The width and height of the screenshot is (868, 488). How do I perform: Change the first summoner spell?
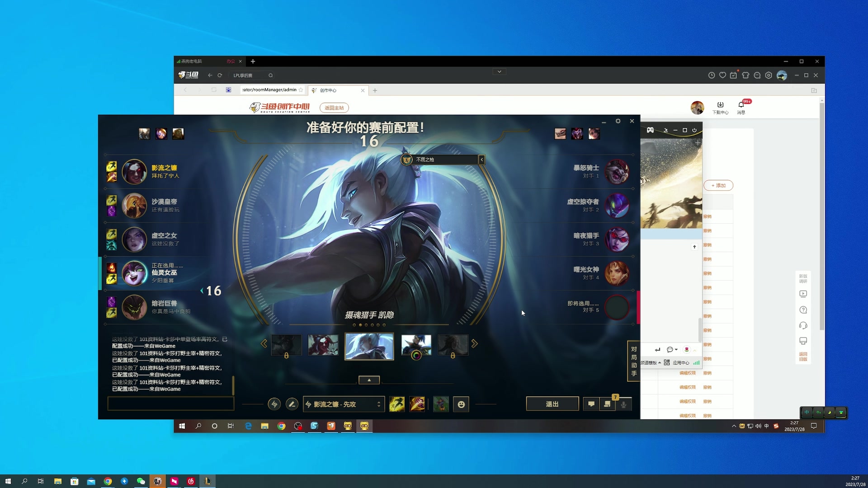click(x=398, y=404)
